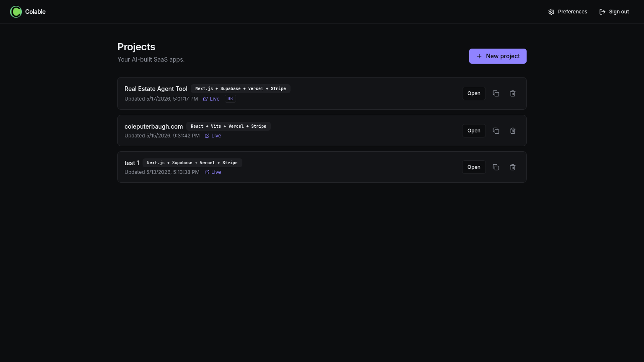Create a new project
Viewport: 644px width, 362px height.
tap(498, 56)
